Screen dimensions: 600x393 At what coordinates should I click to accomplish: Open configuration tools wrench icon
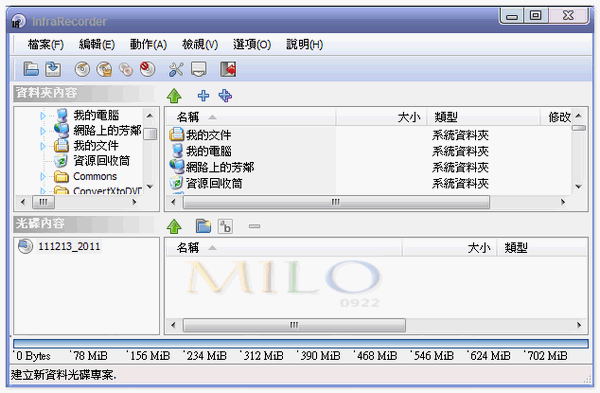point(176,69)
